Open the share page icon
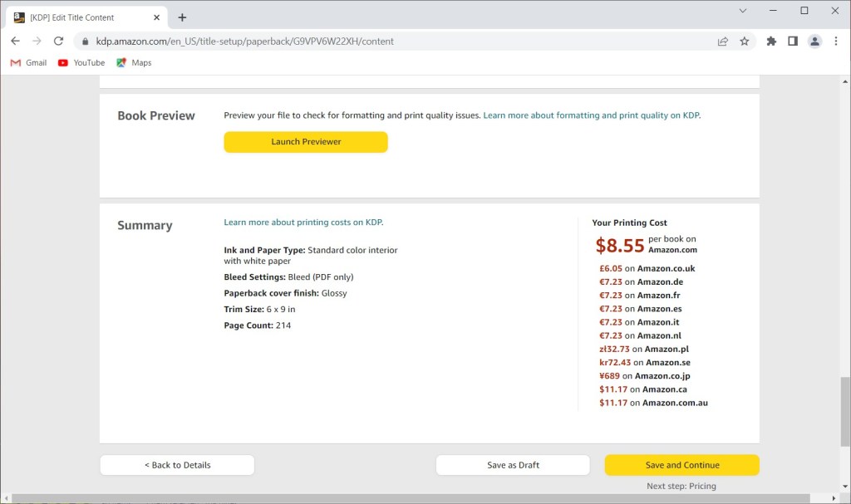The height and width of the screenshot is (504, 851). 723,41
